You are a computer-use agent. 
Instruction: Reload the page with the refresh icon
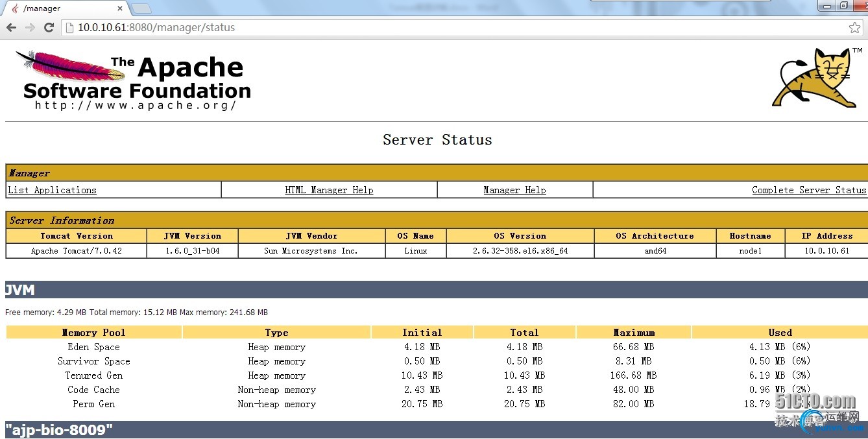pyautogui.click(x=49, y=27)
